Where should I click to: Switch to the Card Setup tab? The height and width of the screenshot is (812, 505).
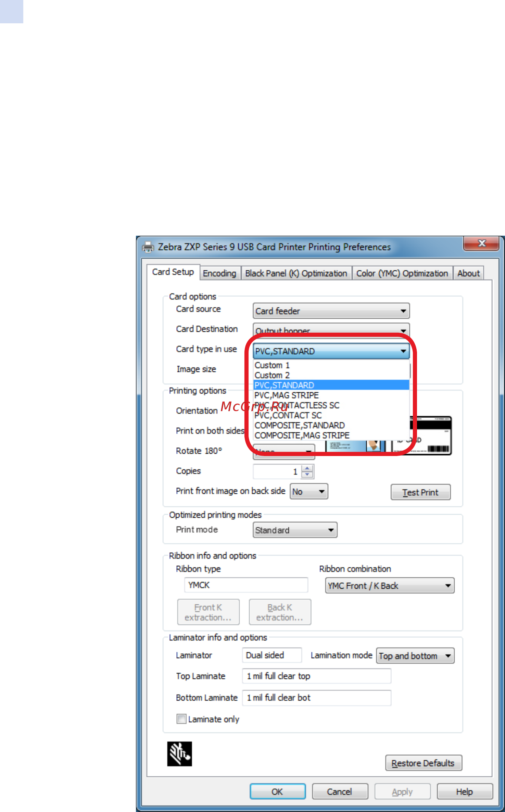click(x=173, y=272)
